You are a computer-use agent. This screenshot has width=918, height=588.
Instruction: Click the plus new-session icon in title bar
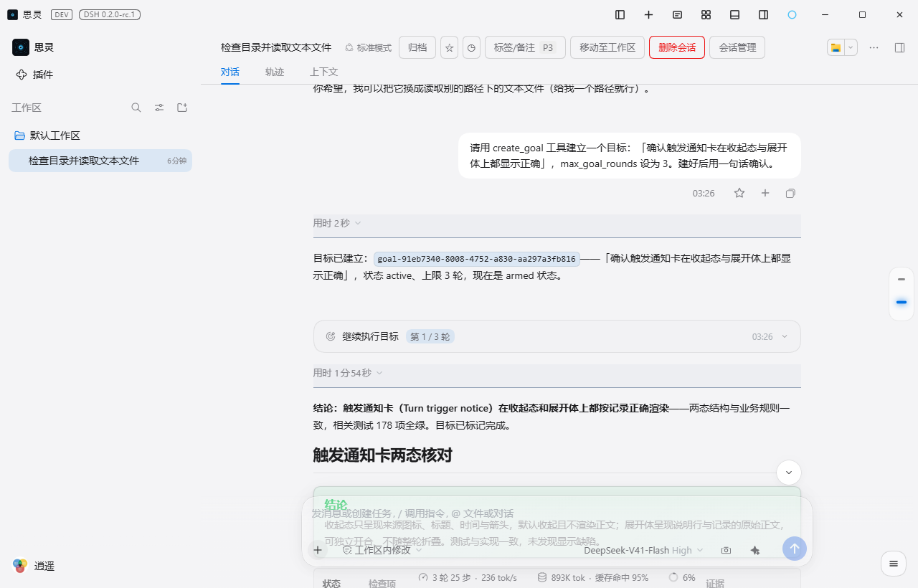click(648, 14)
